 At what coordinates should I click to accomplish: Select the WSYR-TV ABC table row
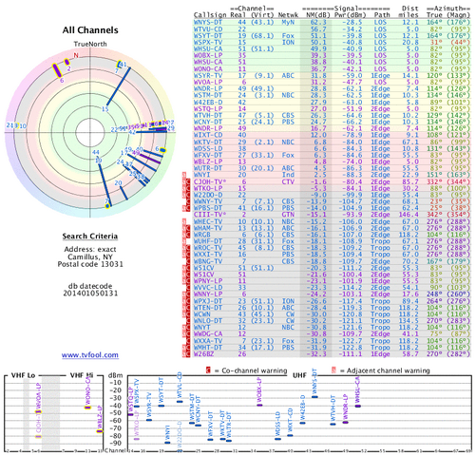pos(332,76)
